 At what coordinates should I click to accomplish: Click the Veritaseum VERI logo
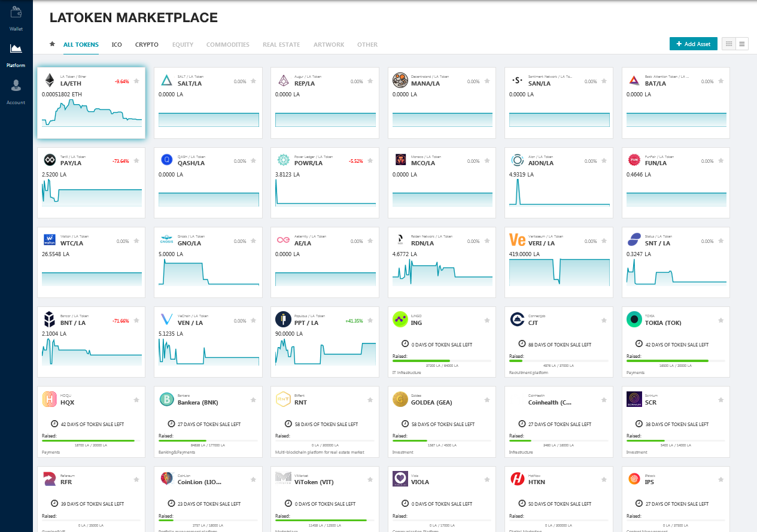pyautogui.click(x=517, y=240)
